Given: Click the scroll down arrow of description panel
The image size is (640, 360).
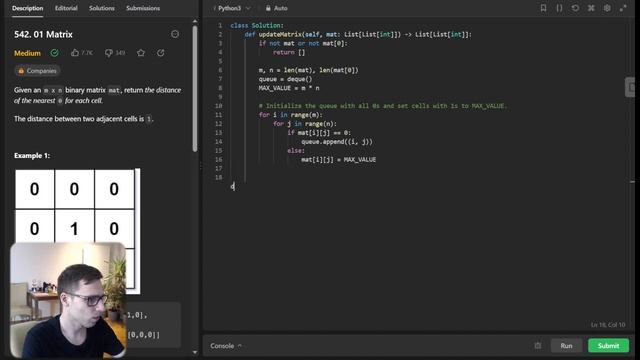Looking at the screenshot, I should click(x=195, y=352).
